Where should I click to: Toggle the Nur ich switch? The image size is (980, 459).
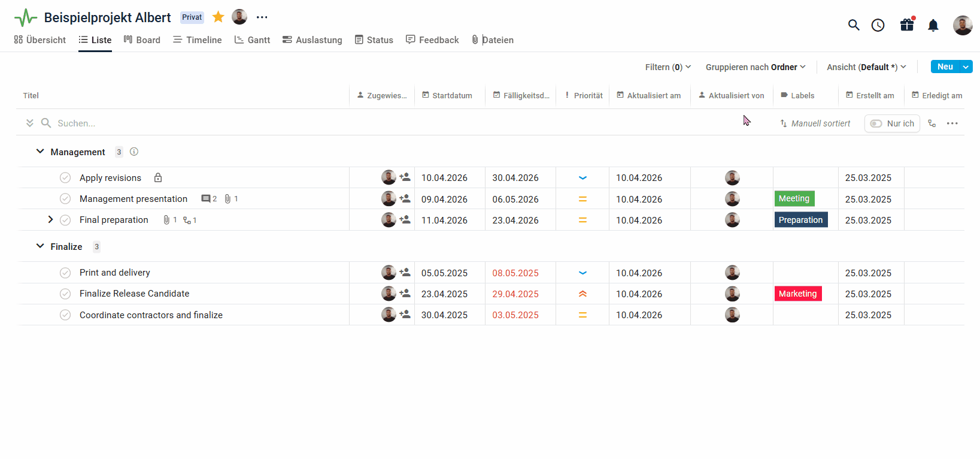point(876,123)
